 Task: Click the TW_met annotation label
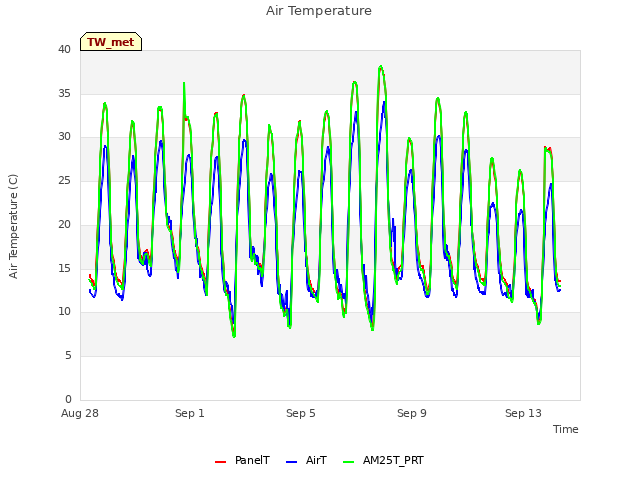pyautogui.click(x=111, y=42)
